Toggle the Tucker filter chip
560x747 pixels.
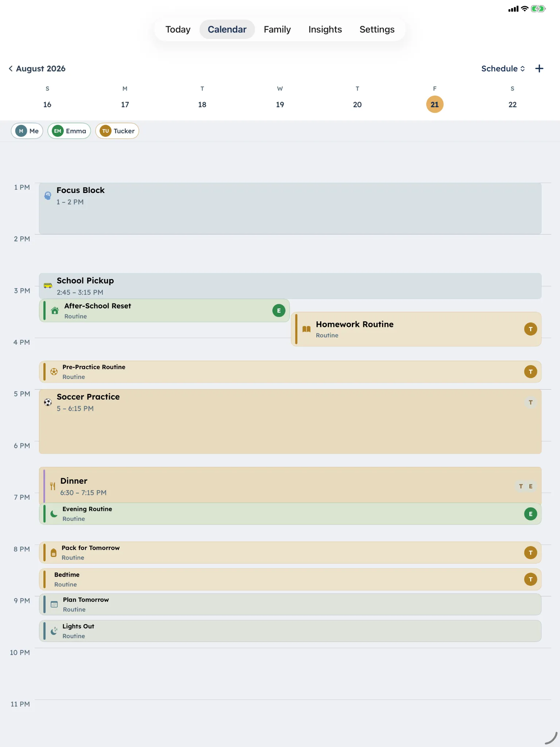coord(117,131)
